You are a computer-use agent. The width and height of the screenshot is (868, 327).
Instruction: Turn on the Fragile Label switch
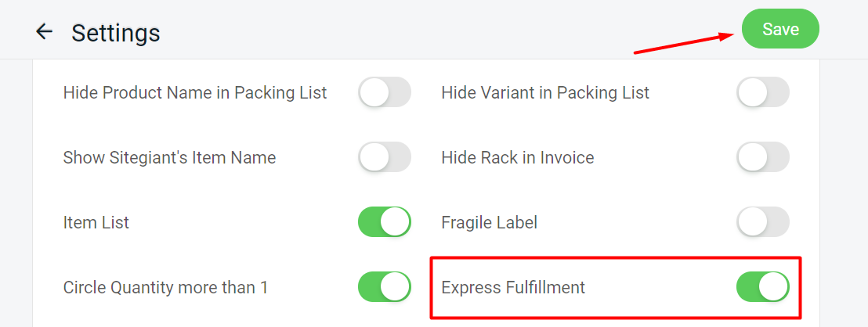click(x=763, y=222)
